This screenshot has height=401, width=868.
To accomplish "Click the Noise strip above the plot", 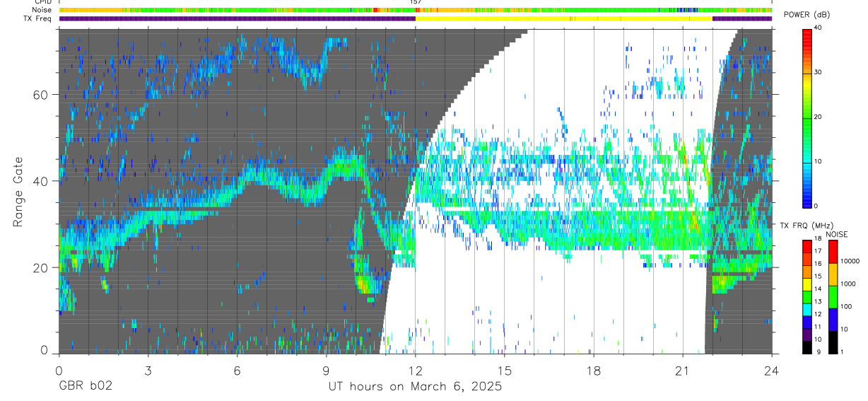I will tap(415, 11).
